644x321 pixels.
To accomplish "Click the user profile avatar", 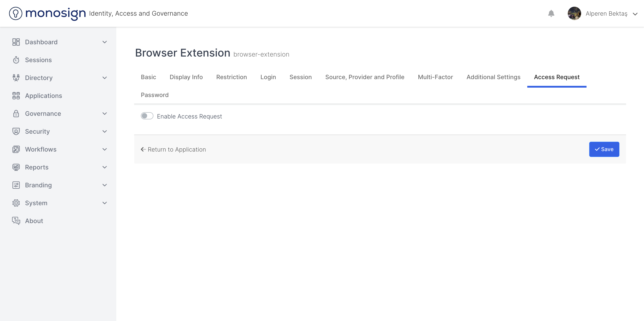I will pyautogui.click(x=574, y=13).
